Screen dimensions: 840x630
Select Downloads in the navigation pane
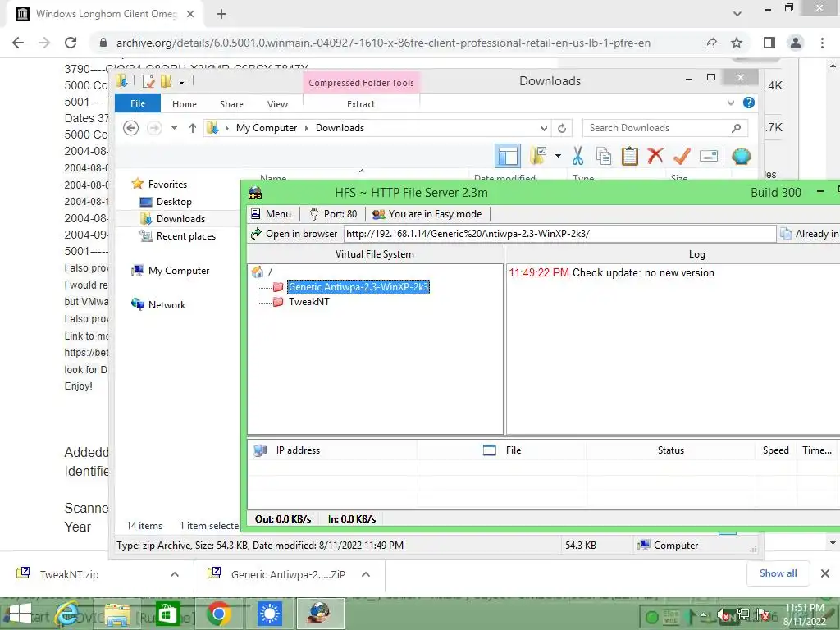point(172,219)
